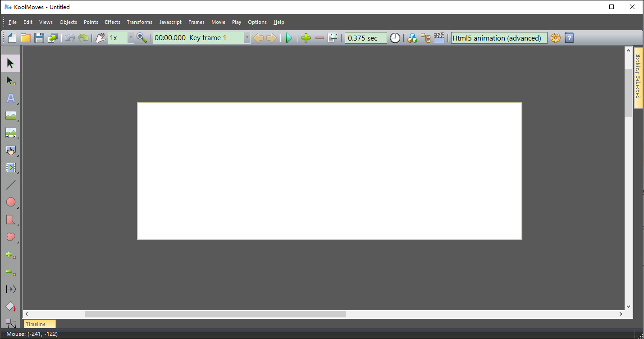Open the Edit menu

coord(28,22)
